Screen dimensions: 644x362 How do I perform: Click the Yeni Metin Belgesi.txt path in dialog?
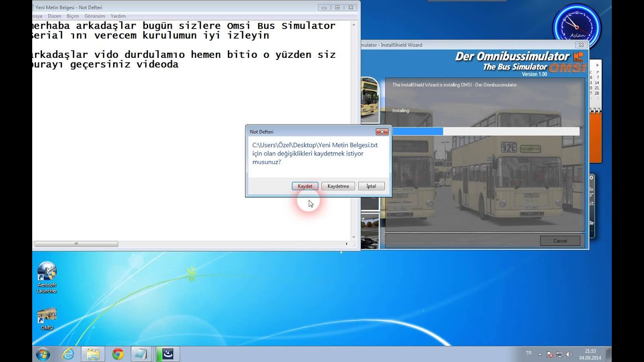(x=315, y=145)
